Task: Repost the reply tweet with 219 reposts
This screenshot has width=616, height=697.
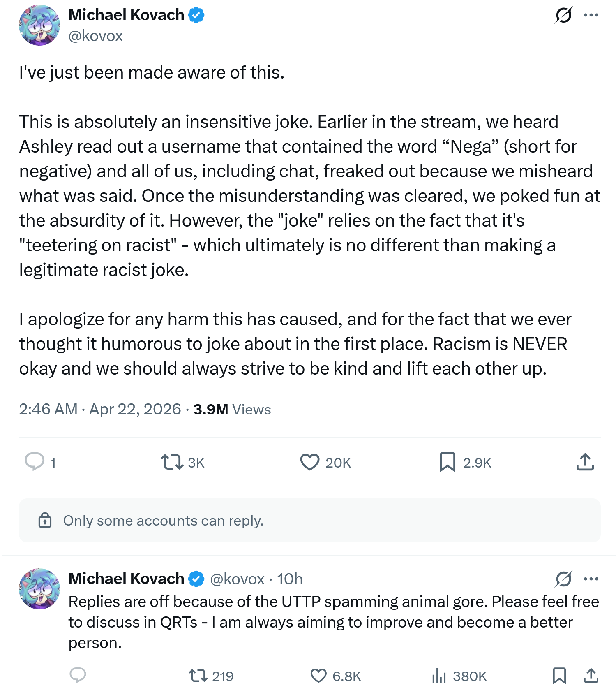Action: pyautogui.click(x=198, y=675)
